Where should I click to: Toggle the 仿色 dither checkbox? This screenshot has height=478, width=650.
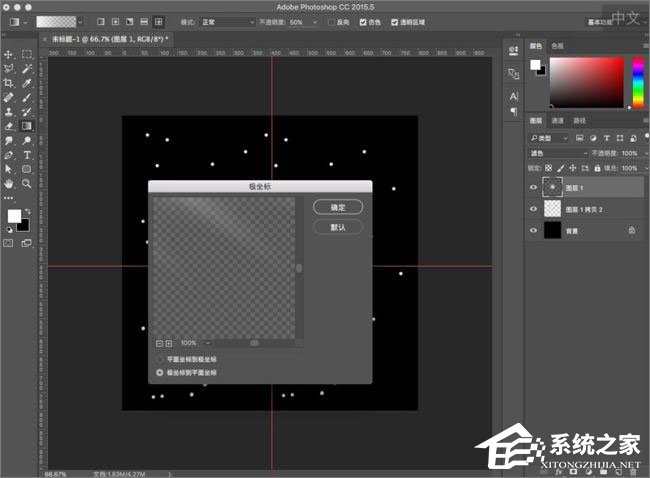(363, 22)
